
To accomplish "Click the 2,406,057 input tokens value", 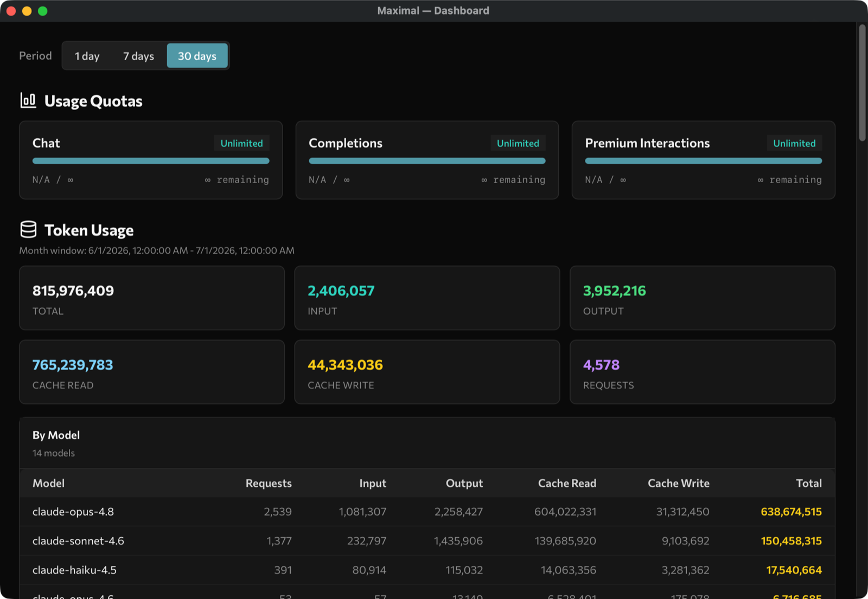I will point(341,291).
